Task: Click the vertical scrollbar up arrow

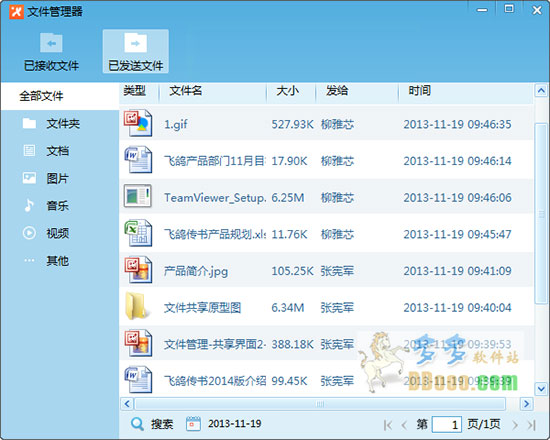Action: pyautogui.click(x=541, y=91)
